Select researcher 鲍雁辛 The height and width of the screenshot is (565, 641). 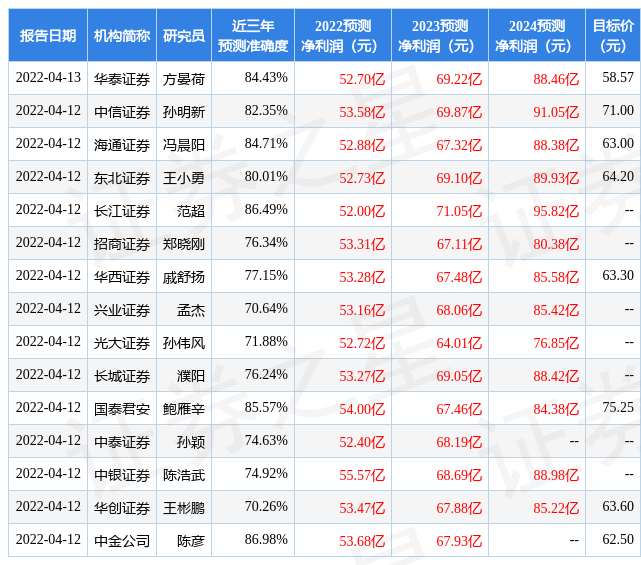point(184,409)
